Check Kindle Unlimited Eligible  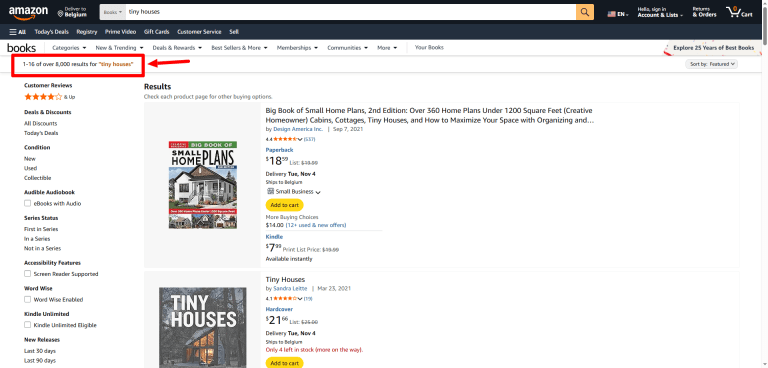point(27,325)
